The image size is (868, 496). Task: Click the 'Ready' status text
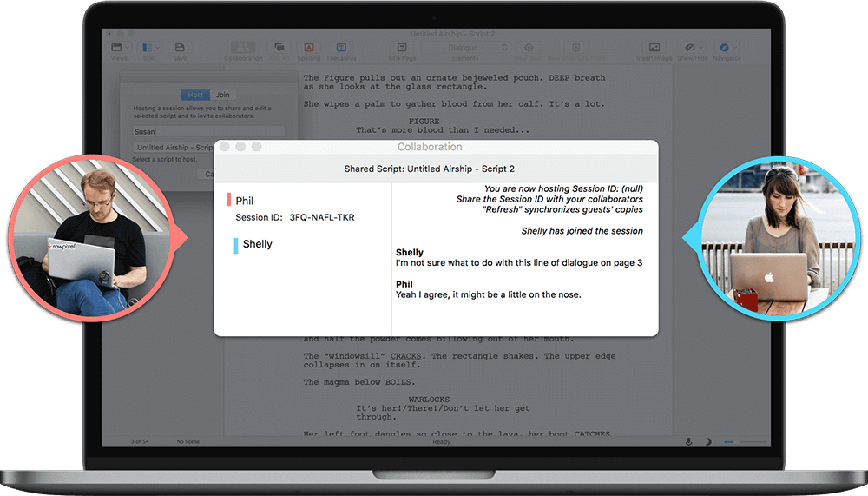(442, 441)
